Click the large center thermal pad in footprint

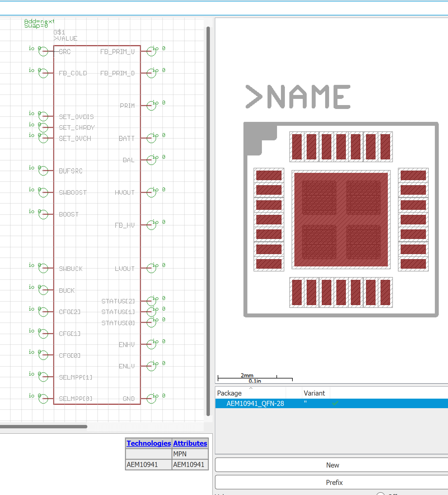click(341, 220)
